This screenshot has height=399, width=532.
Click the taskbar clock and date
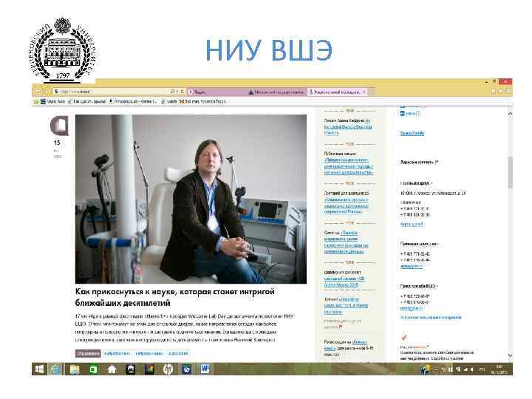coord(501,369)
